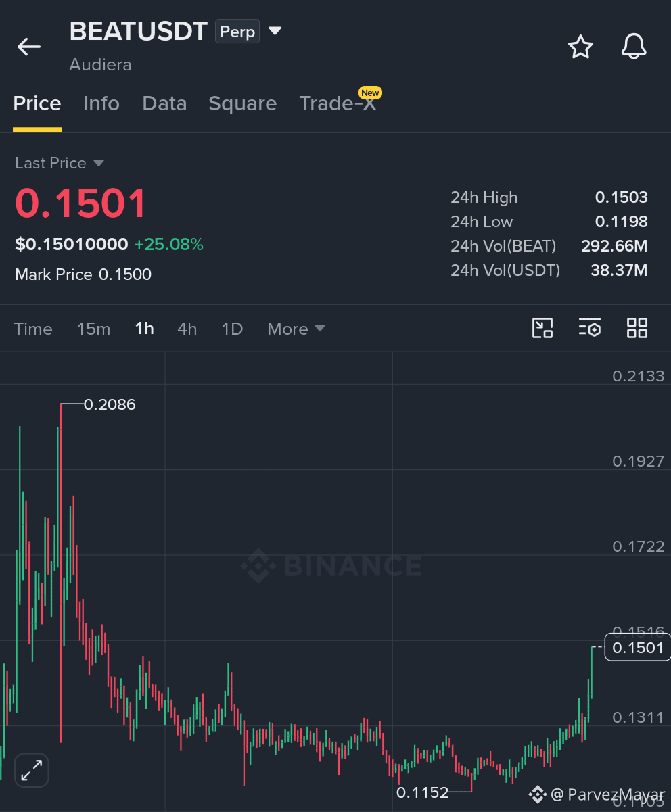Open price alerts with the bell icon
The width and height of the screenshot is (671, 812).
[x=634, y=47]
